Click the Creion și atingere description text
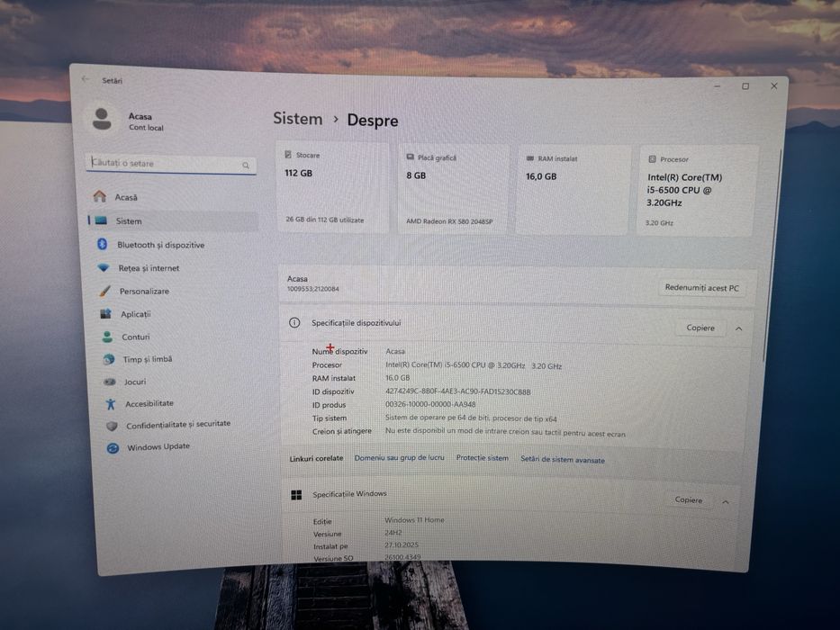The height and width of the screenshot is (630, 840). tap(505, 432)
